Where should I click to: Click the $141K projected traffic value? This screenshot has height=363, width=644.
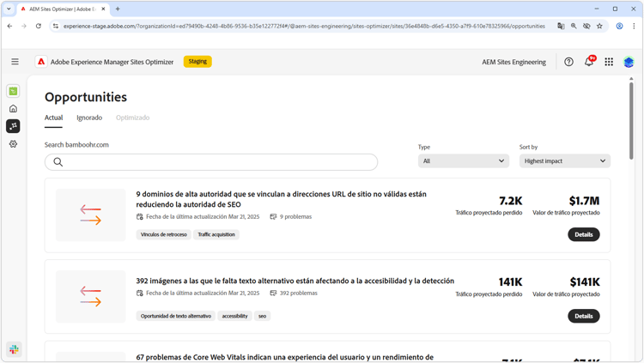click(585, 282)
